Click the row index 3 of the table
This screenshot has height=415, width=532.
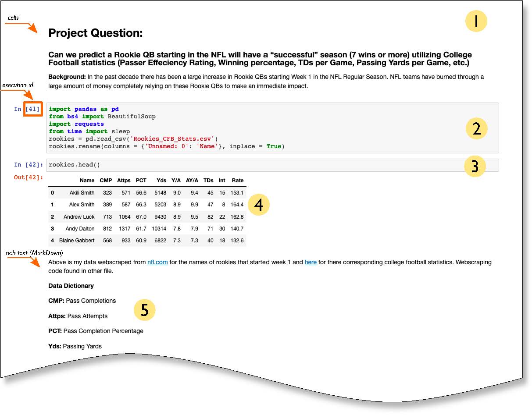pos(53,229)
